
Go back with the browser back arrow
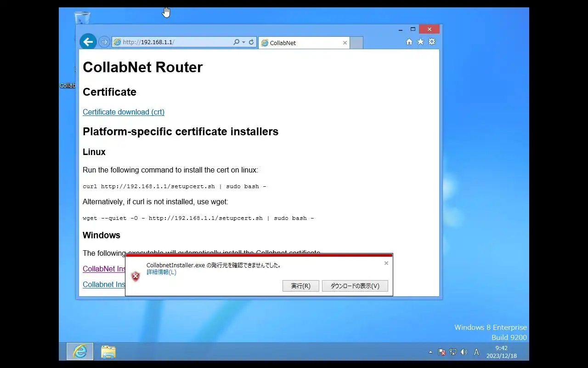point(88,42)
